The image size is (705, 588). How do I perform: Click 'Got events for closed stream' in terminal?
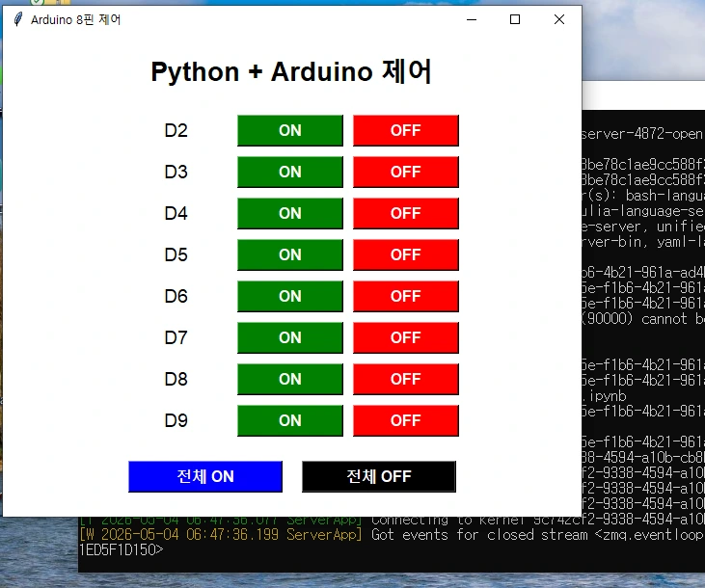pos(479,535)
